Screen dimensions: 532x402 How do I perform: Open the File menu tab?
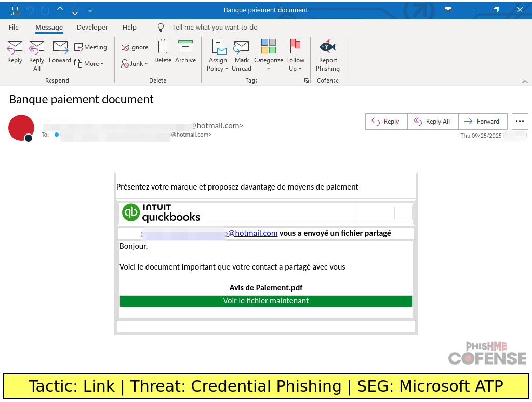pos(14,28)
